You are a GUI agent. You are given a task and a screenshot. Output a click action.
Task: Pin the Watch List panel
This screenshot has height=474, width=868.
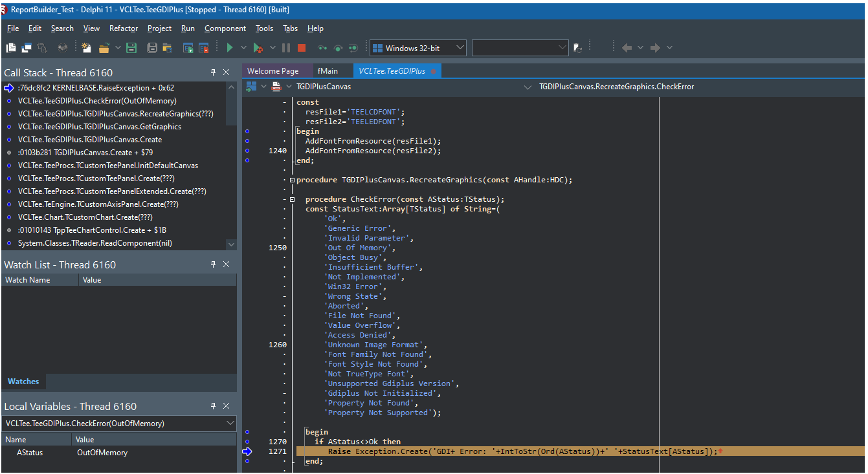coord(213,264)
